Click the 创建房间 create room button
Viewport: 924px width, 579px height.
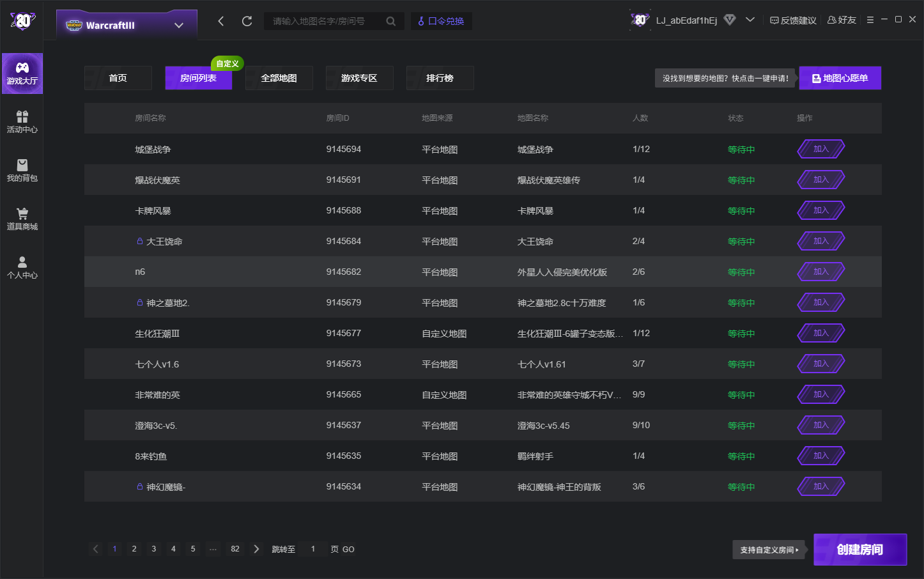point(859,550)
